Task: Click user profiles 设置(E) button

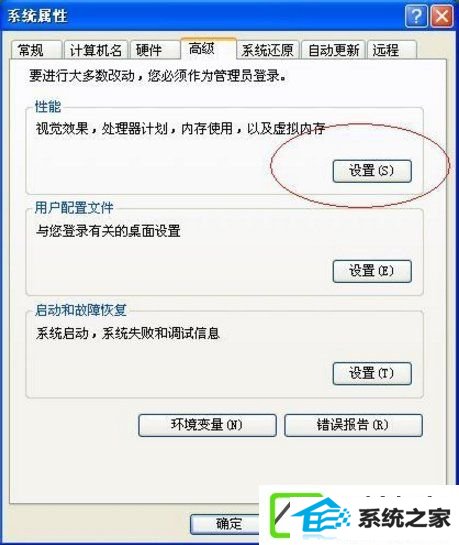Action: (x=372, y=271)
